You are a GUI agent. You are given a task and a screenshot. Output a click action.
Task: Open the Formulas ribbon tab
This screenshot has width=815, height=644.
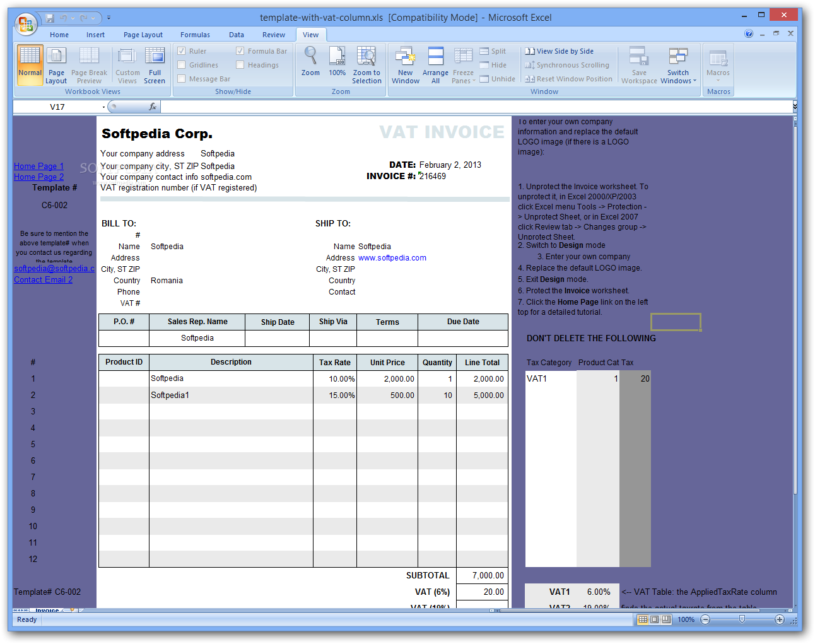coord(195,35)
